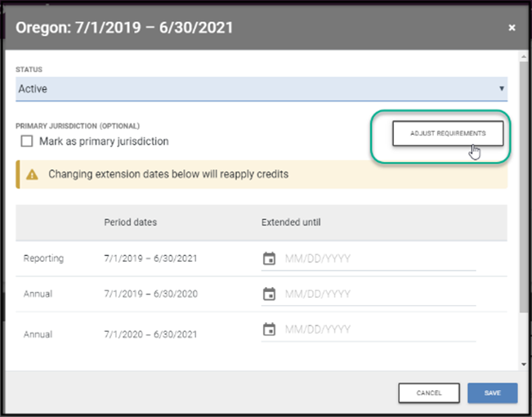Click the Status dropdown arrow
This screenshot has width=532, height=417.
[501, 88]
